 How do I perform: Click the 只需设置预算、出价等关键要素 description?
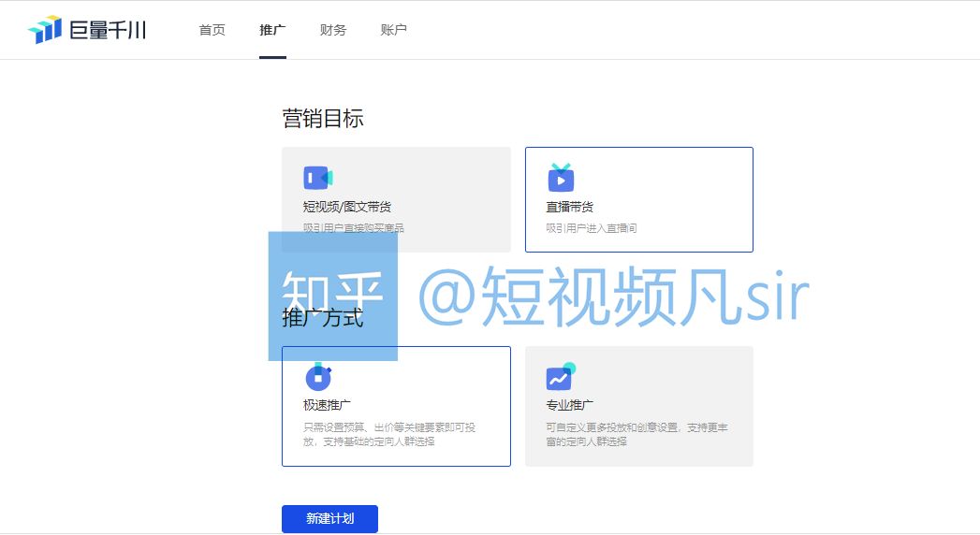point(389,435)
